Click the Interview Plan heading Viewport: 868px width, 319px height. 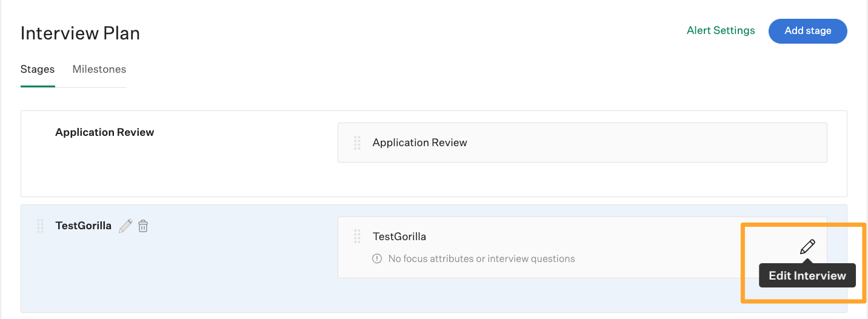click(80, 33)
